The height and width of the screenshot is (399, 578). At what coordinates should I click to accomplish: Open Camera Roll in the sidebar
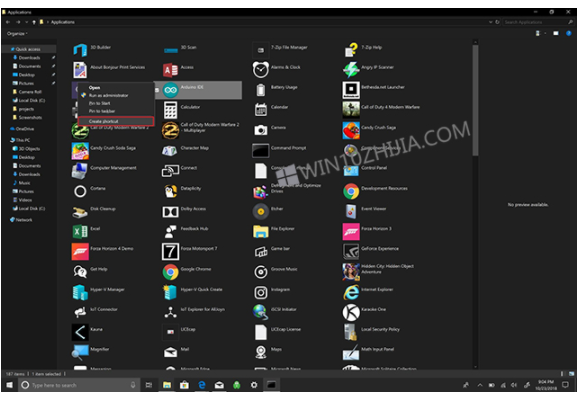tap(30, 92)
